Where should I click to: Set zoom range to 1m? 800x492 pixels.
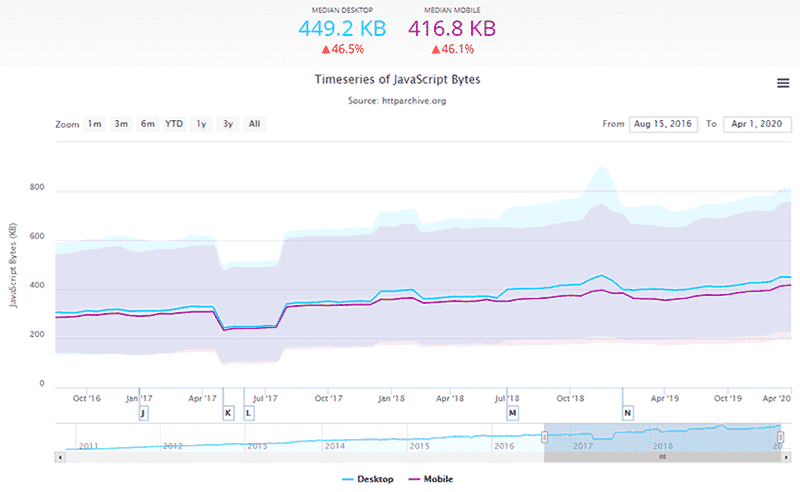click(94, 124)
